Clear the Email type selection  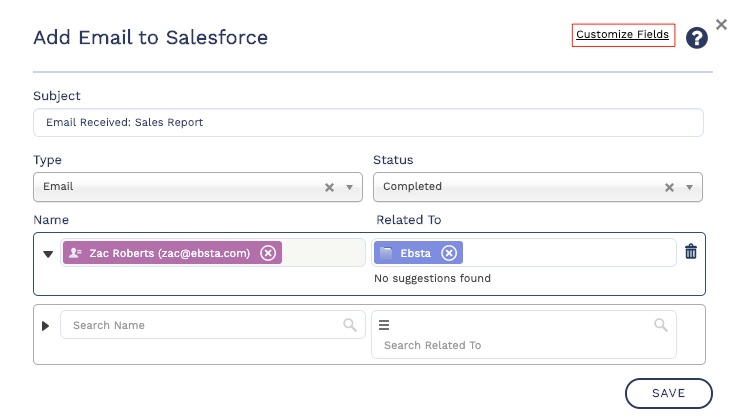[329, 187]
